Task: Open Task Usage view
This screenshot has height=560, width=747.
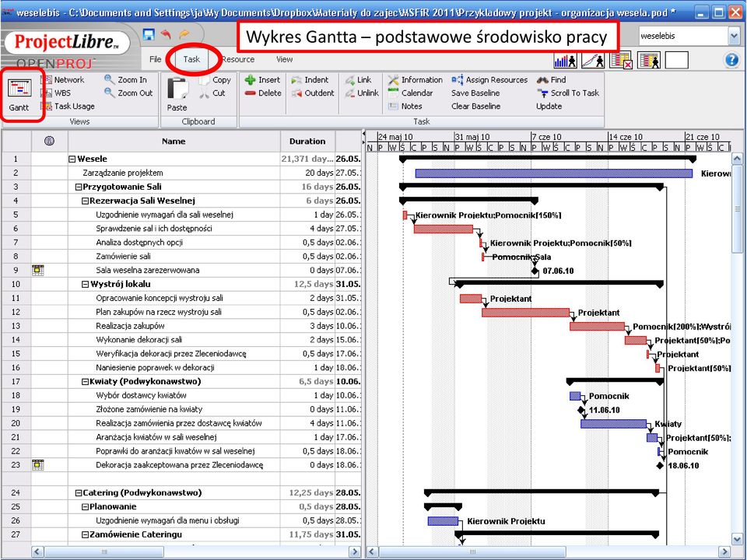Action: [68, 107]
